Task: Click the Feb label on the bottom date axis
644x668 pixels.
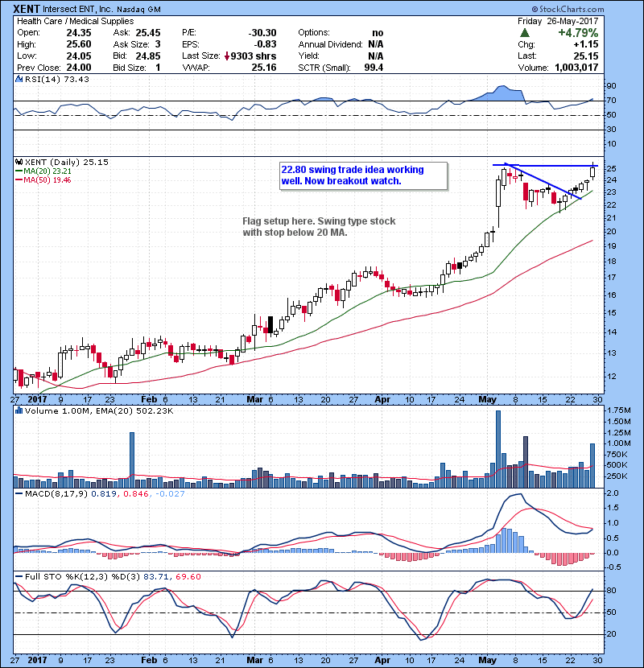Action: (x=149, y=660)
